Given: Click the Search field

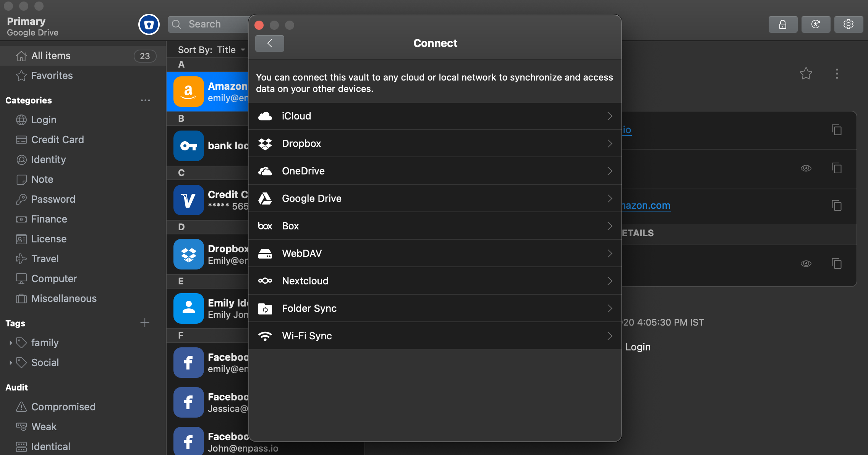Looking at the screenshot, I should click(209, 24).
